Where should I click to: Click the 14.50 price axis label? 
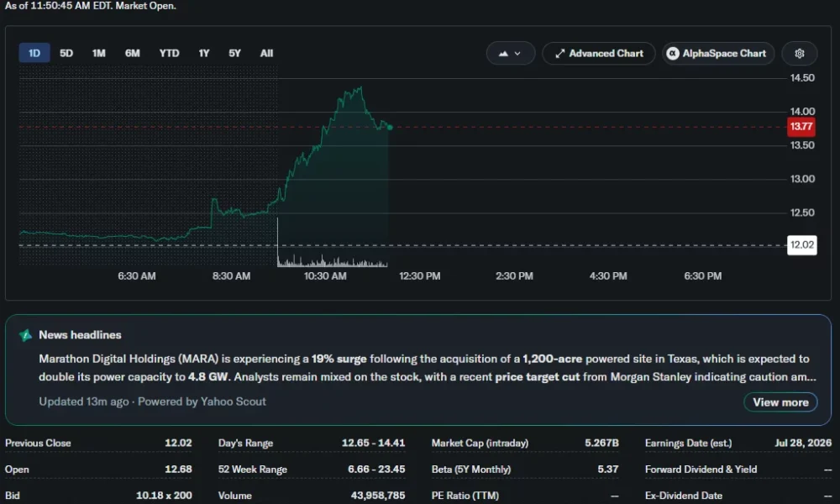point(802,78)
